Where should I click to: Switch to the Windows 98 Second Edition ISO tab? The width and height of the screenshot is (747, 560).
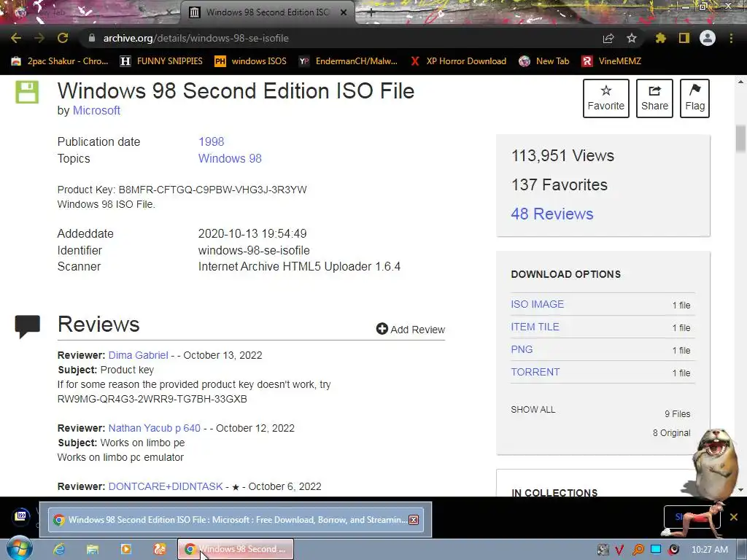pyautogui.click(x=267, y=12)
